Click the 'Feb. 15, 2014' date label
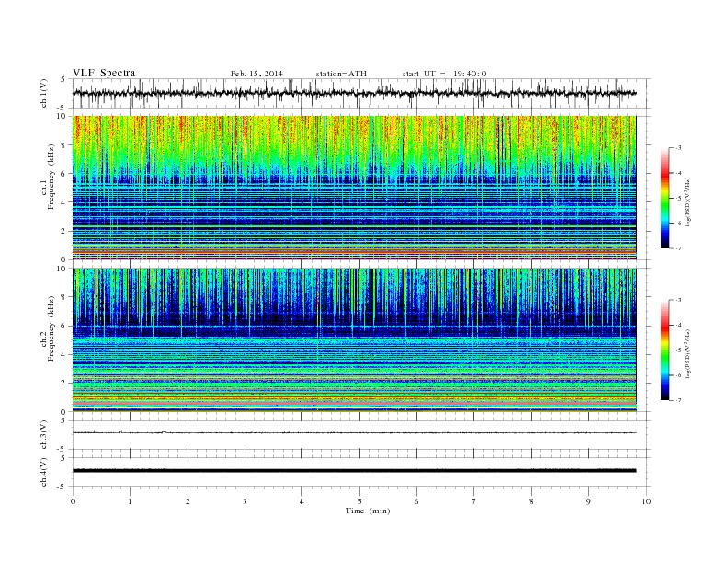The height and width of the screenshot is (563, 728). coord(256,74)
